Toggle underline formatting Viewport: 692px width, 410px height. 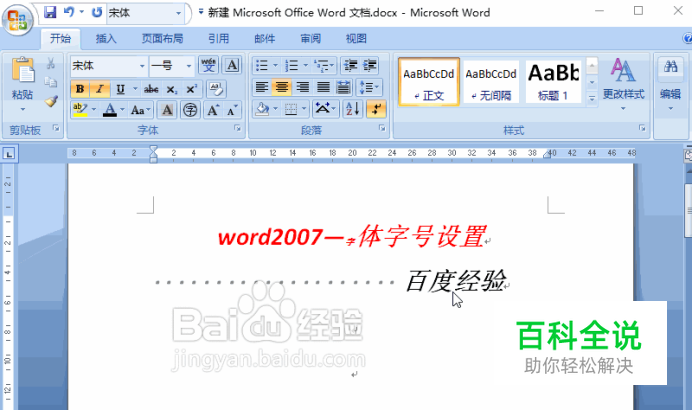[x=120, y=89]
